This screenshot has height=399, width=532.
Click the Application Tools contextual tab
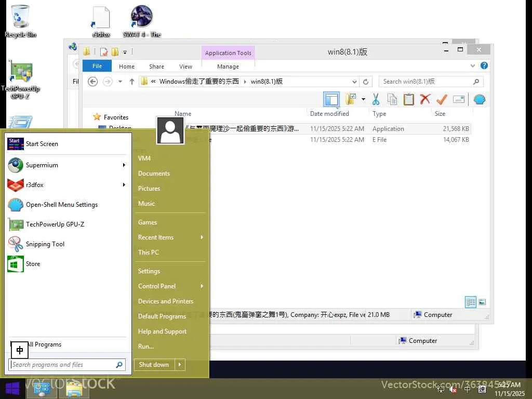click(228, 53)
